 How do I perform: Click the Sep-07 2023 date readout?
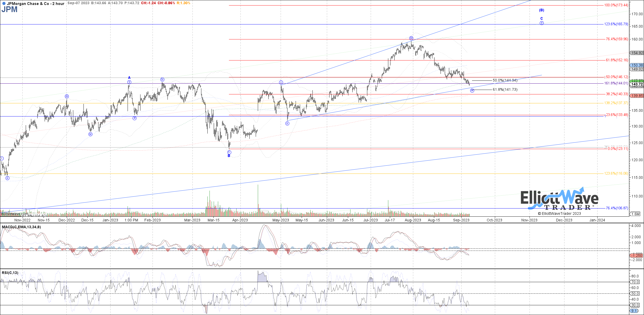click(78, 3)
